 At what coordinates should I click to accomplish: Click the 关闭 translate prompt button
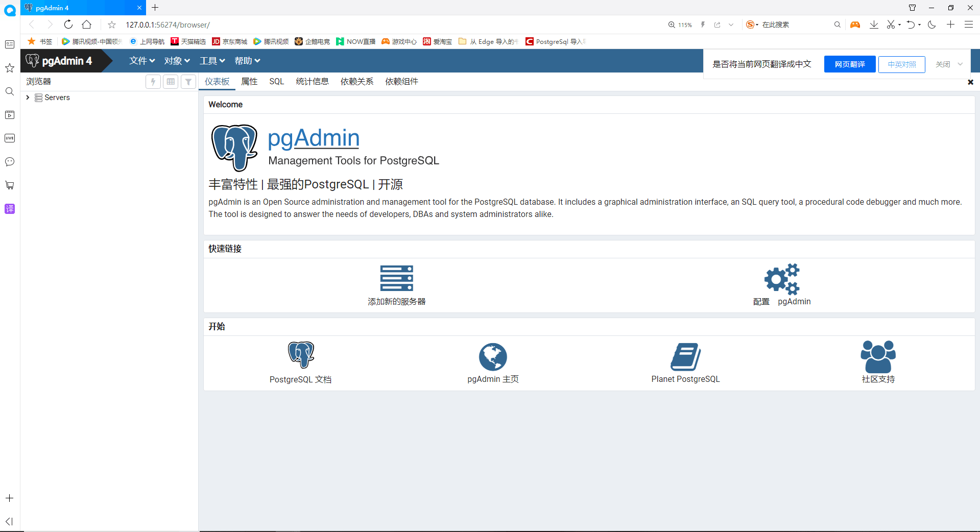tap(943, 64)
